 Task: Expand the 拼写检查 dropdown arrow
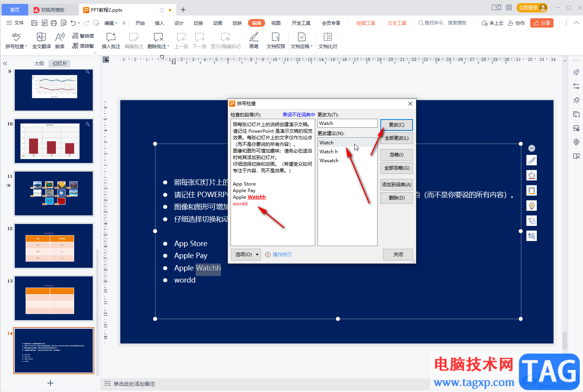[26, 47]
